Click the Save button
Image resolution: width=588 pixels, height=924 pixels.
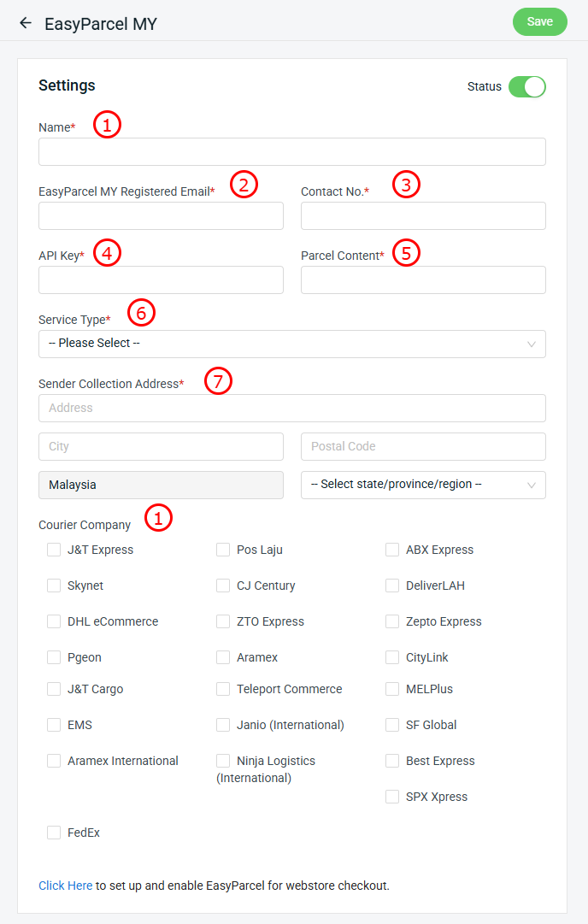pyautogui.click(x=539, y=22)
